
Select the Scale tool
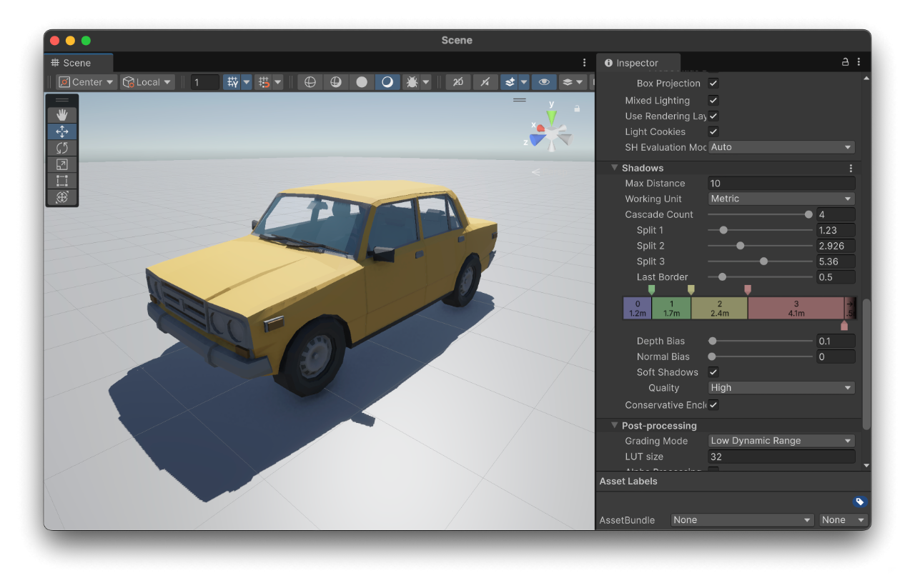pos(62,164)
